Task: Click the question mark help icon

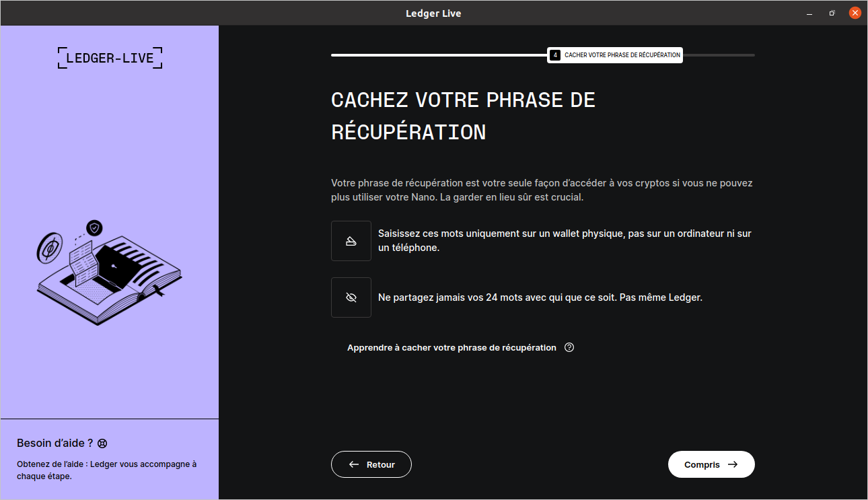Action: (x=569, y=348)
